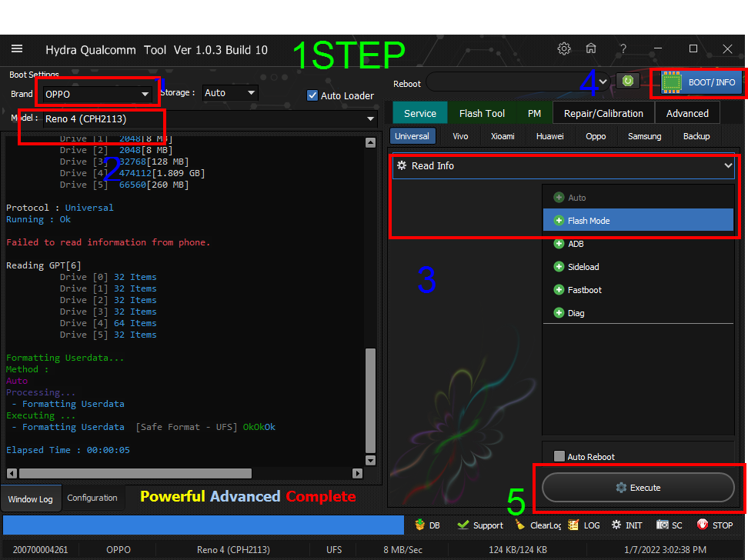The image size is (748, 560).
Task: Open the Reboot dropdown
Action: [x=518, y=82]
